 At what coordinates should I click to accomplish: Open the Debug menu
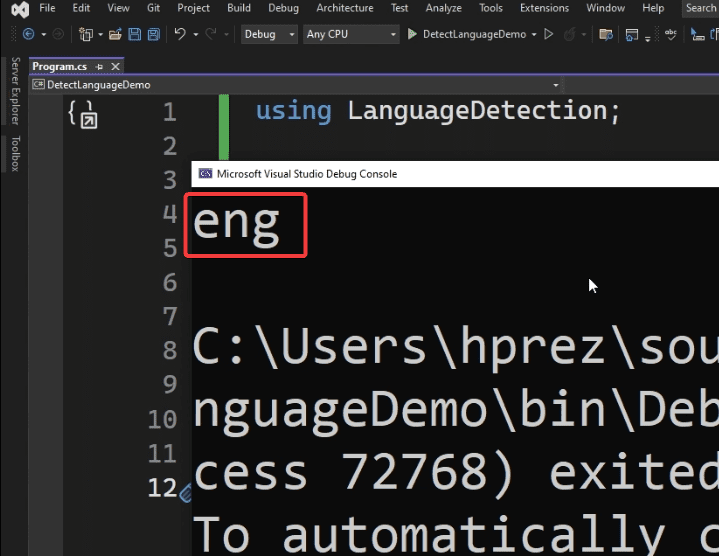[x=283, y=8]
